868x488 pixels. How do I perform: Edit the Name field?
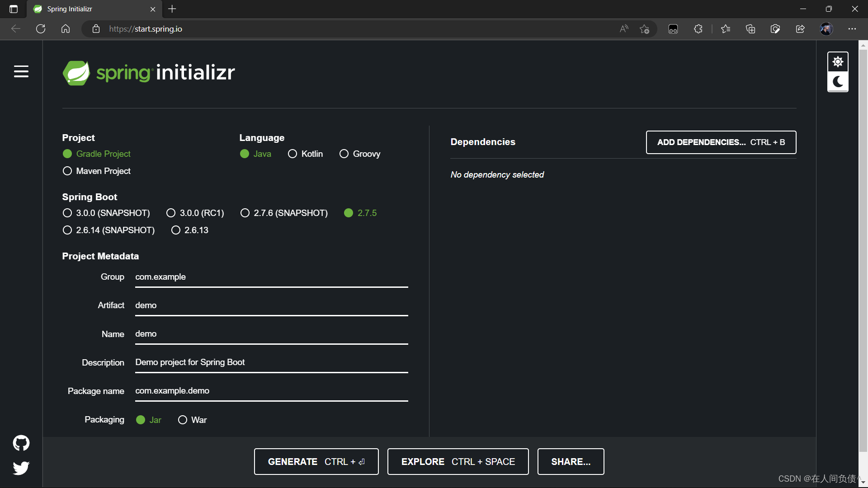tap(272, 334)
